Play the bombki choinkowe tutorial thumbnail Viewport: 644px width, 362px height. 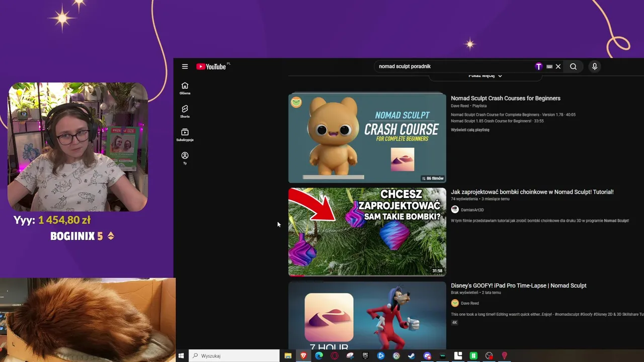coord(367,232)
